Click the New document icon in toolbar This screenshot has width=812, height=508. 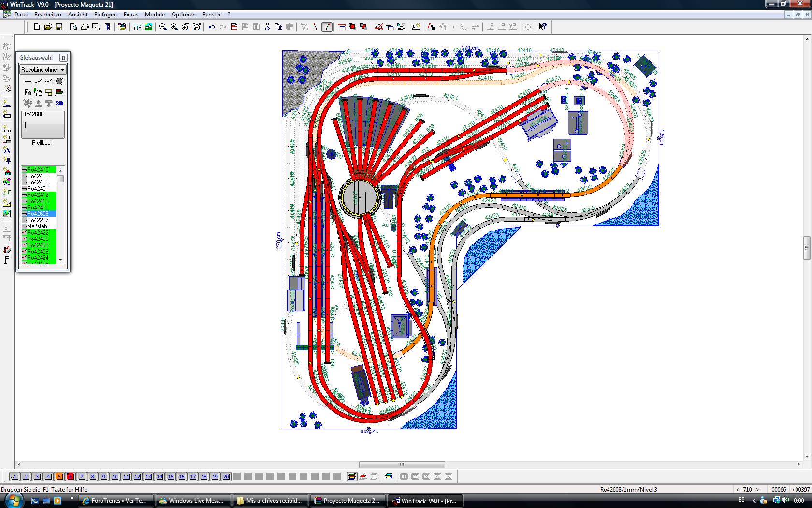pos(37,27)
